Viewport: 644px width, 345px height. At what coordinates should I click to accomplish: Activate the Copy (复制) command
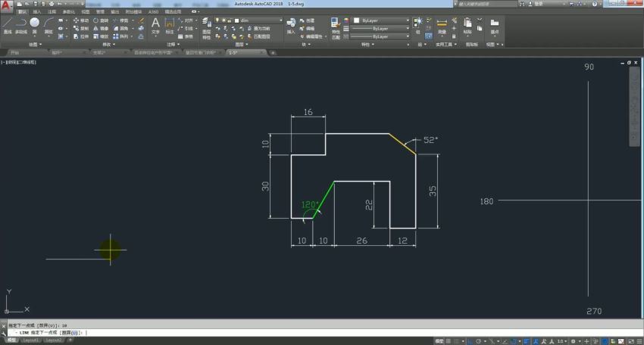[x=81, y=28]
